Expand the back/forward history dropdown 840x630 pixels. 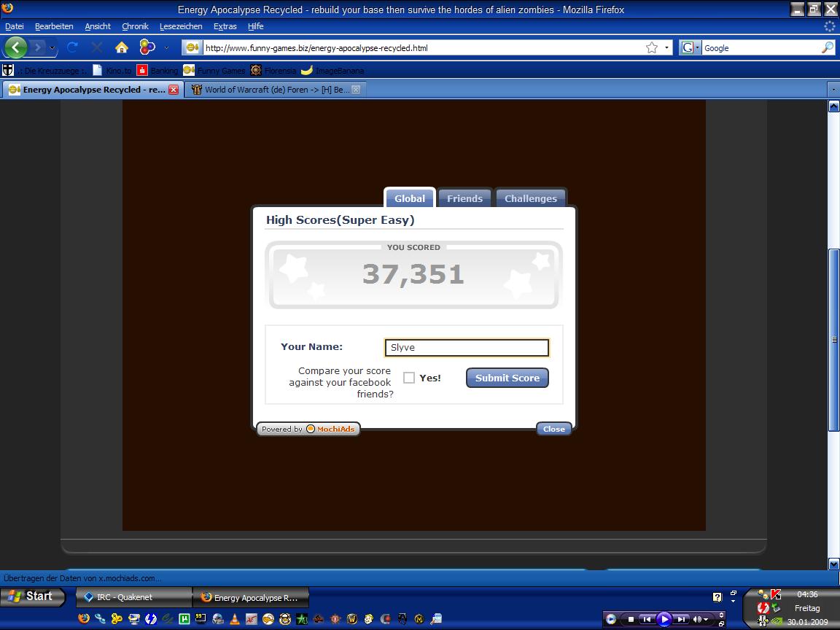(52, 47)
